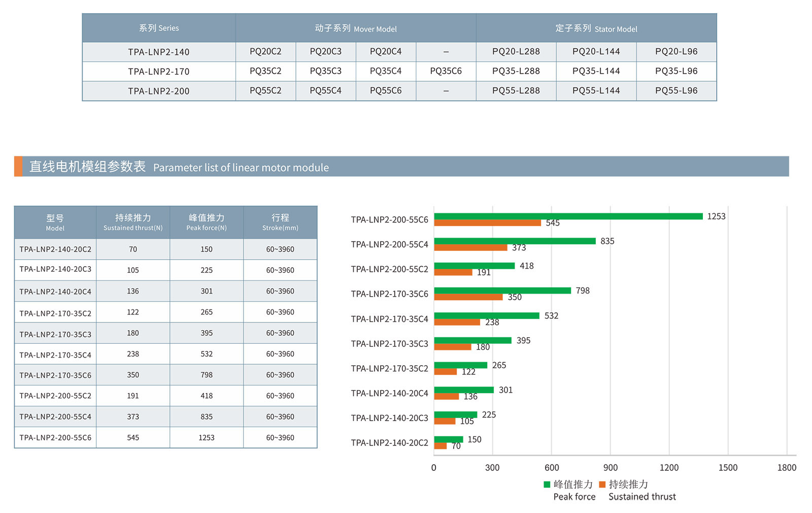Click the green 1253 peak force bar

(x=568, y=216)
